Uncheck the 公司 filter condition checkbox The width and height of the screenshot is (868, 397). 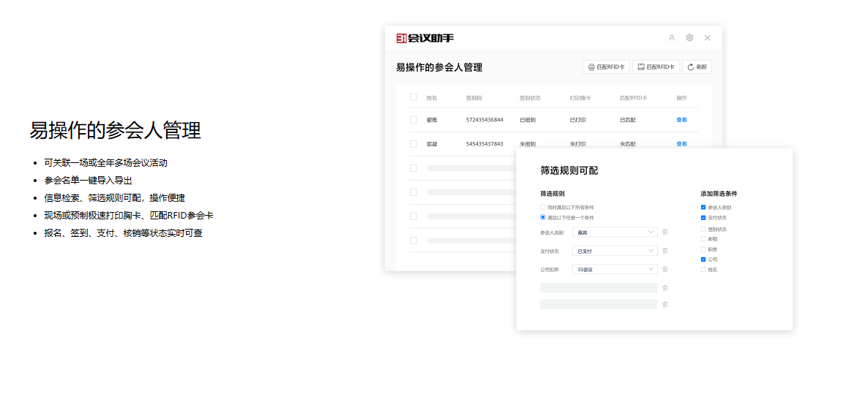(x=703, y=259)
